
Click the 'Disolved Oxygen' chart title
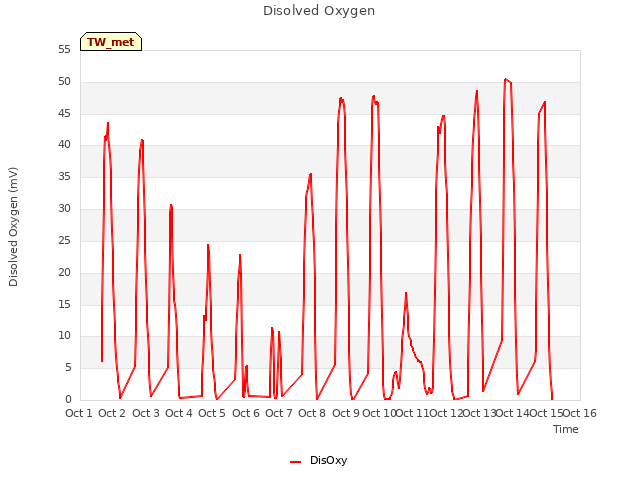(x=319, y=11)
